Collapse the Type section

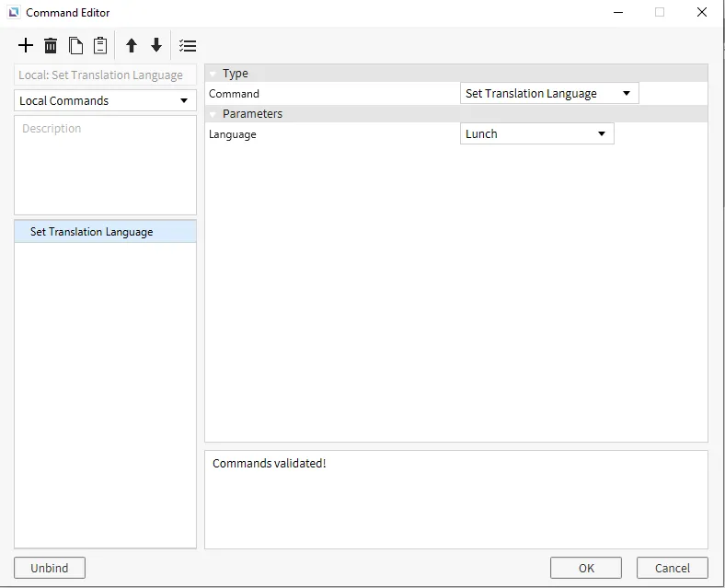tap(213, 74)
